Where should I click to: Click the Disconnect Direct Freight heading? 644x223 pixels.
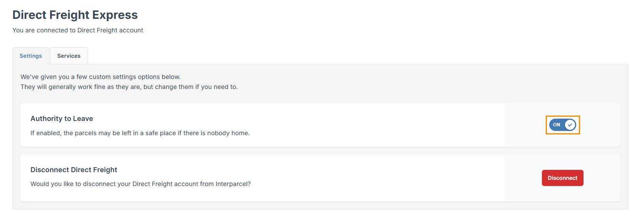pos(74,170)
